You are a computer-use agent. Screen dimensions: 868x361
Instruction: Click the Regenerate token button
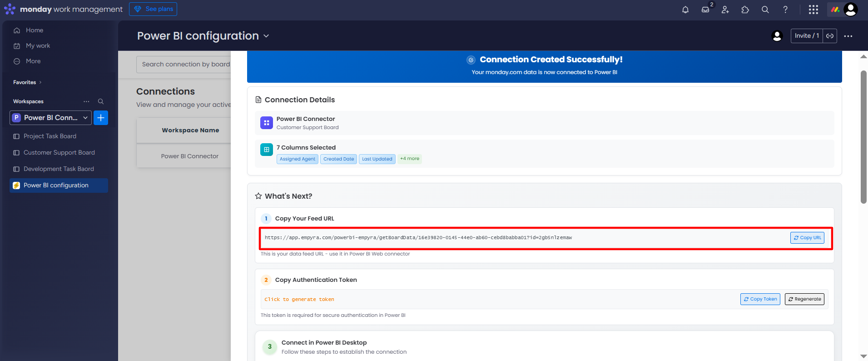tap(804, 299)
